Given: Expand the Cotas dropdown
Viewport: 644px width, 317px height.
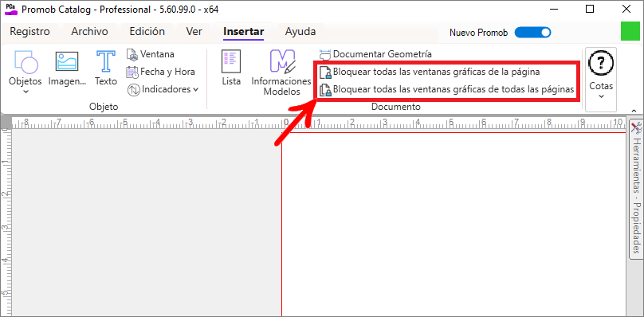Looking at the screenshot, I should click(601, 79).
